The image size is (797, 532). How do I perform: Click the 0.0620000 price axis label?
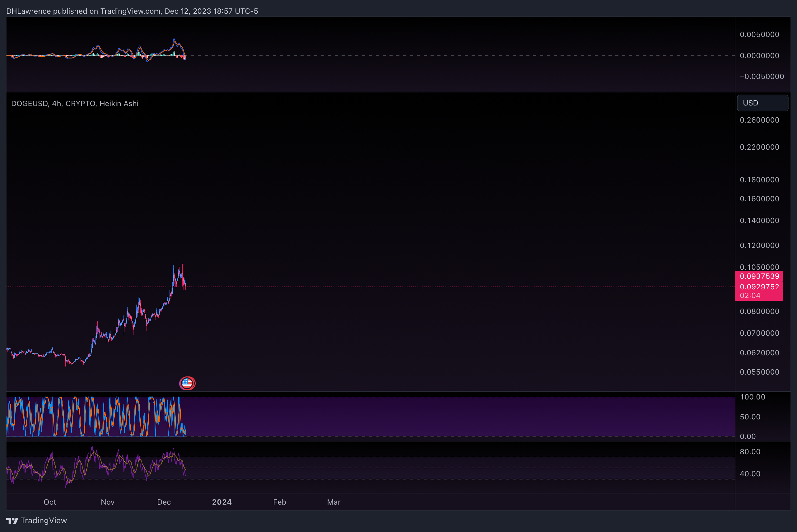pos(759,353)
